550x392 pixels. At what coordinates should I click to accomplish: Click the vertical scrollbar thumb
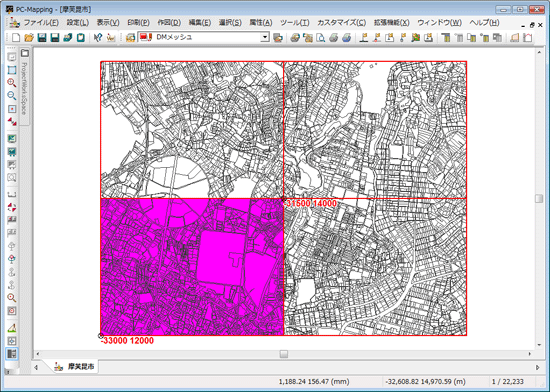(x=539, y=198)
